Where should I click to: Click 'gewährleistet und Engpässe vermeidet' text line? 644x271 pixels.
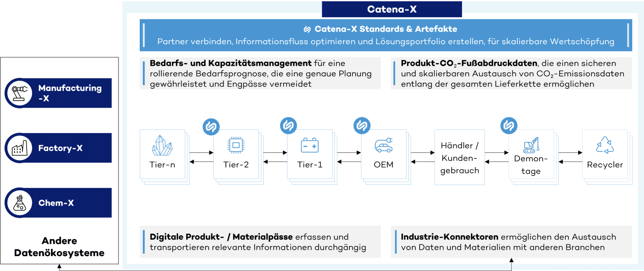coord(231,84)
